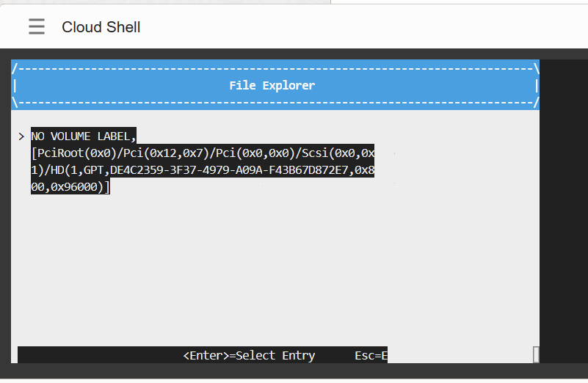Screen dimensions: 588x383
Task: Select the NO VOLUME LABEL entry
Action: pos(83,136)
